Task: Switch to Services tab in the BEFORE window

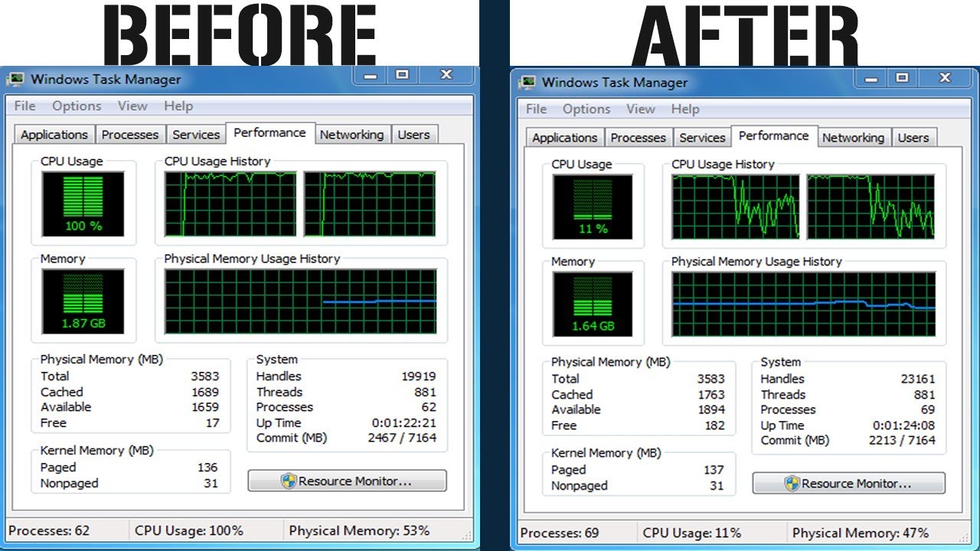Action: (x=196, y=135)
